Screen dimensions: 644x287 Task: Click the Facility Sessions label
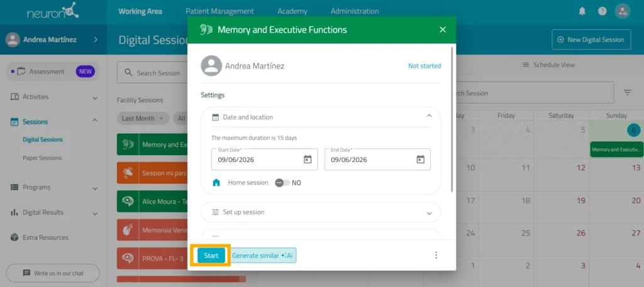pos(140,100)
